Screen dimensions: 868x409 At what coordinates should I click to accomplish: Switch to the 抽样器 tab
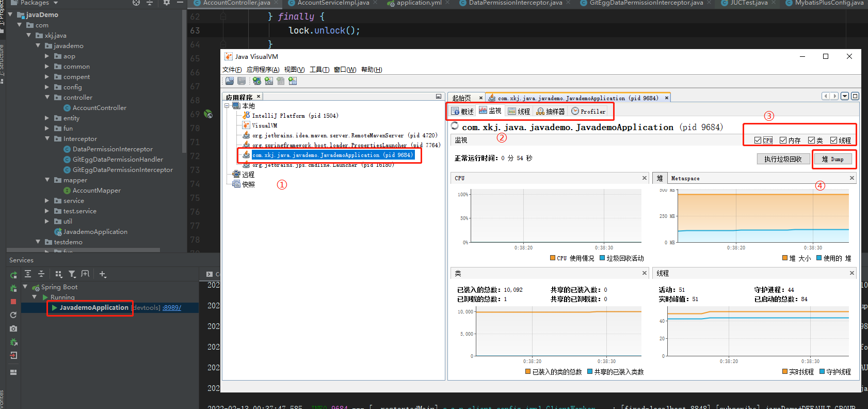551,112
